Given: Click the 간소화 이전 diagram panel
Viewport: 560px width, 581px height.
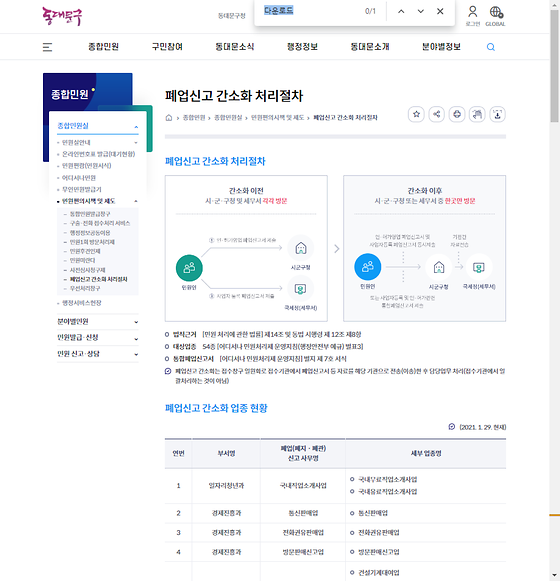Looking at the screenshot, I should click(x=246, y=248).
